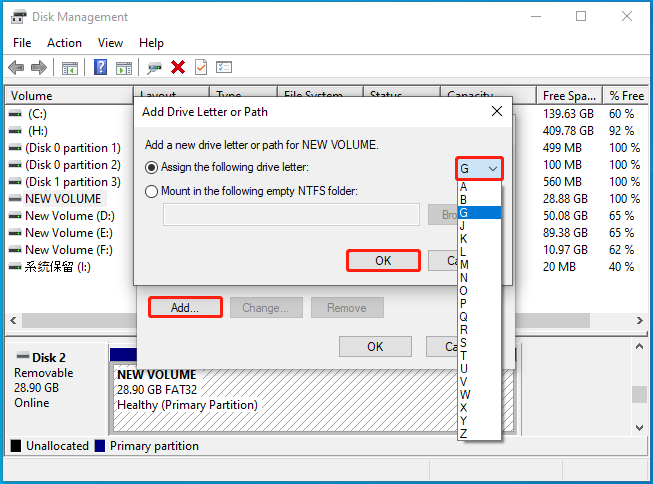This screenshot has height=484, width=653.
Task: Choose letter S in dropdown list
Action: coord(479,343)
